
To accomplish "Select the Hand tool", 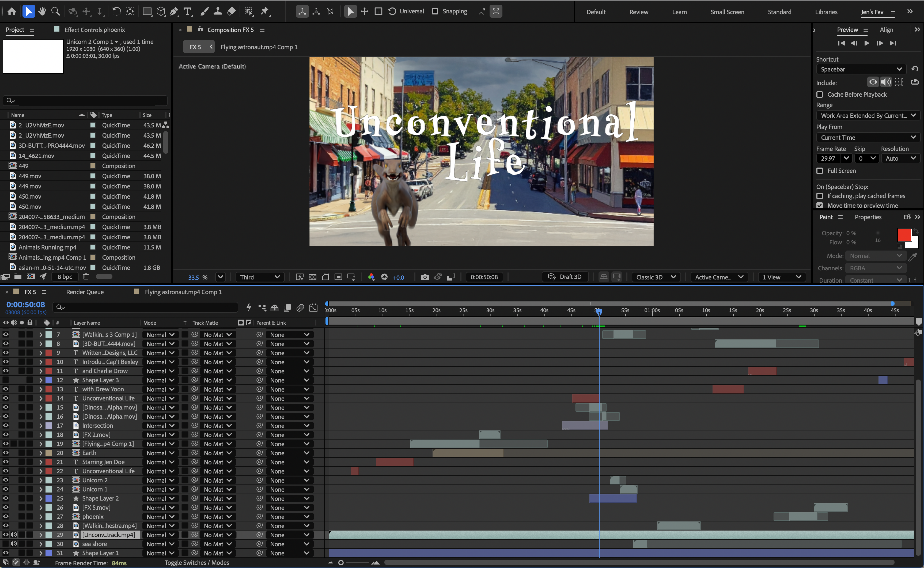I will pyautogui.click(x=42, y=11).
